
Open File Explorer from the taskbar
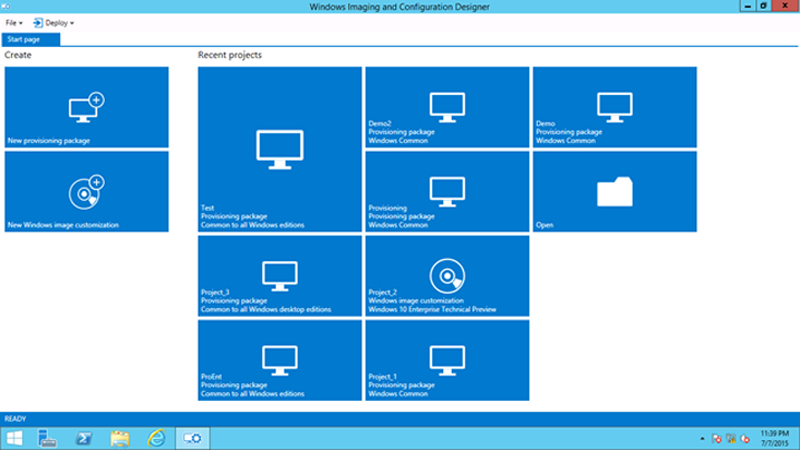(120, 438)
